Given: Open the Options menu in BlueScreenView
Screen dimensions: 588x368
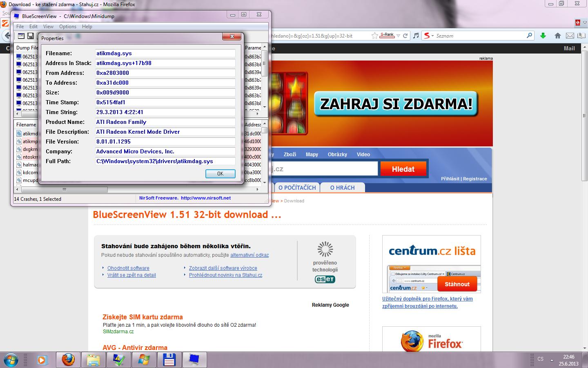Looking at the screenshot, I should (68, 27).
